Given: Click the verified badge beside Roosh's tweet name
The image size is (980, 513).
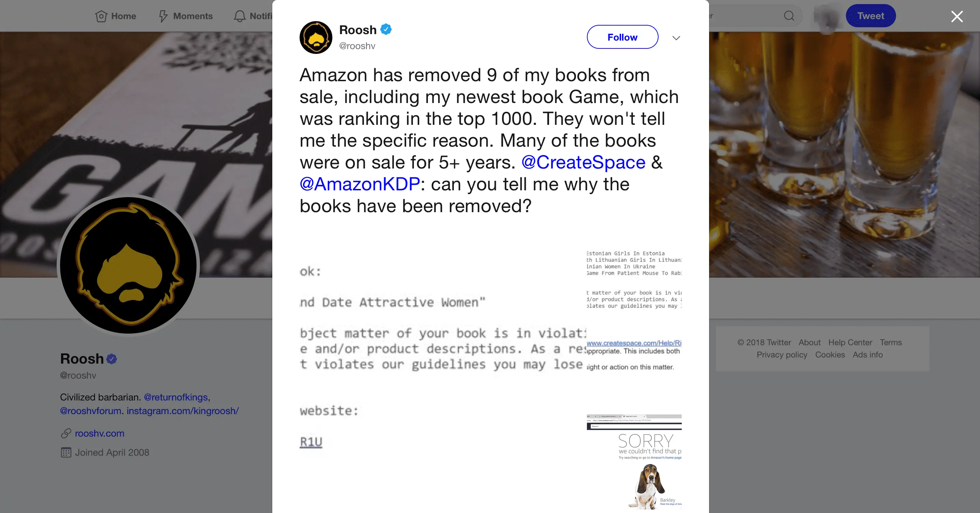Looking at the screenshot, I should point(386,29).
